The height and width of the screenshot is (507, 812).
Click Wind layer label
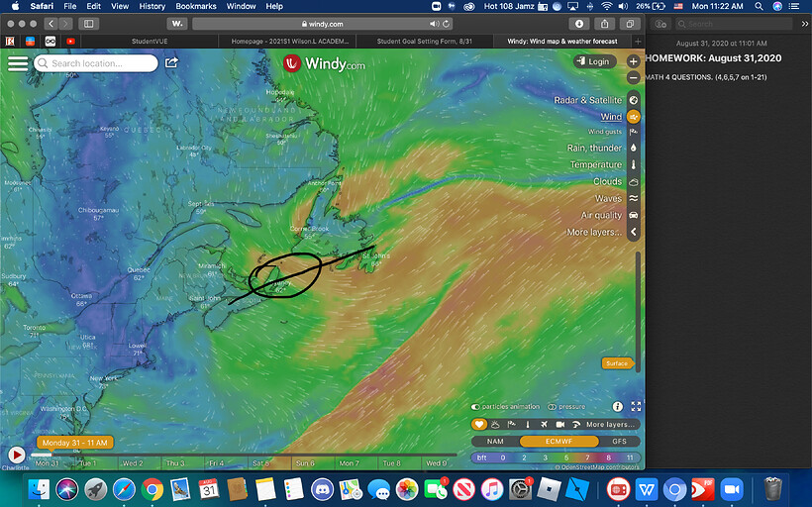pos(611,117)
